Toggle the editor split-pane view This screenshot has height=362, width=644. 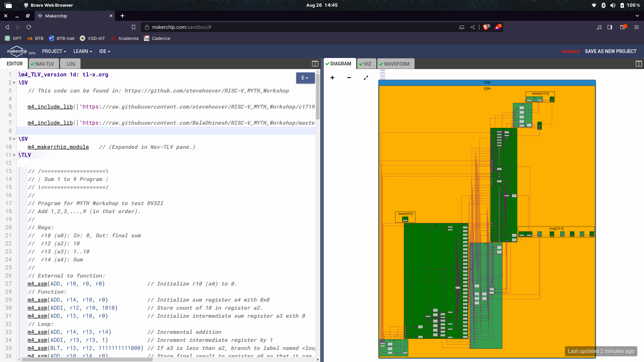click(x=315, y=63)
